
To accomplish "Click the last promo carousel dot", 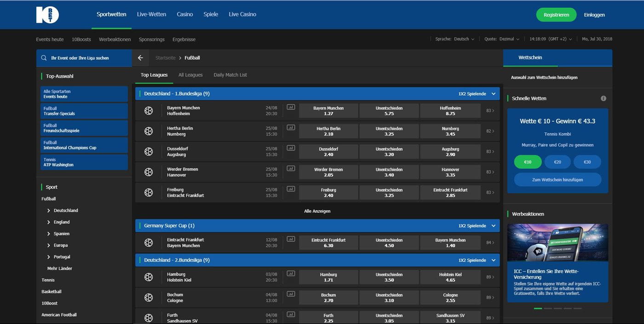I will coord(578,308).
